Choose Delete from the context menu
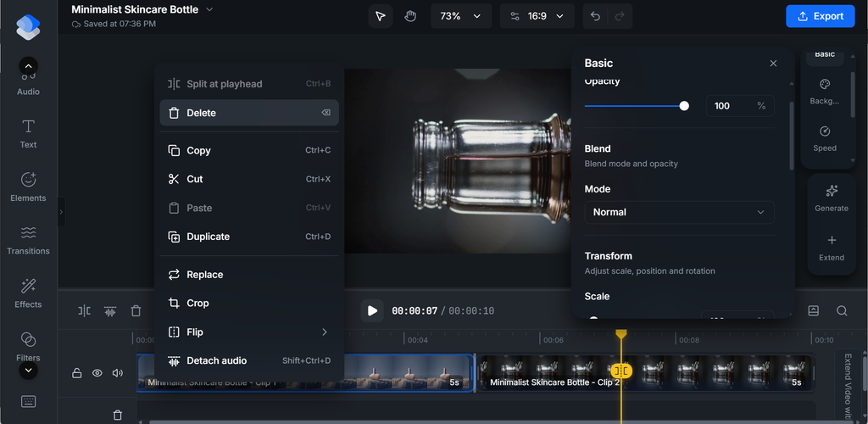Viewport: 868px width, 424px height. [249, 113]
